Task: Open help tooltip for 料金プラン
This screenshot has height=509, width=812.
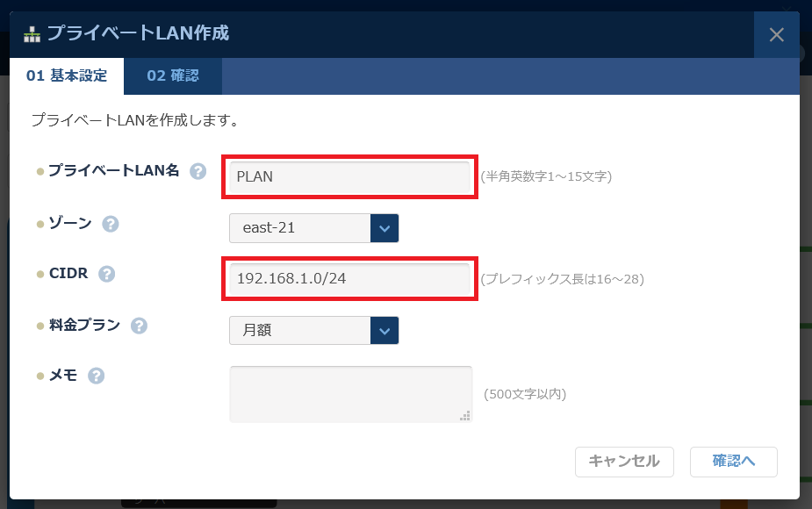Action: click(x=139, y=326)
